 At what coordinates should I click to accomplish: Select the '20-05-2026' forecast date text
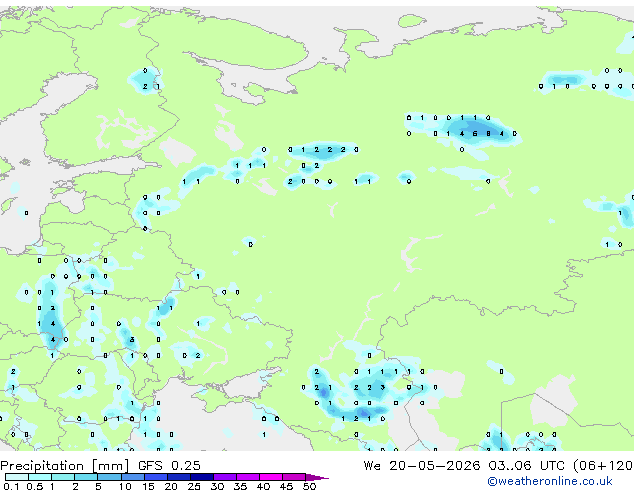click(x=435, y=466)
